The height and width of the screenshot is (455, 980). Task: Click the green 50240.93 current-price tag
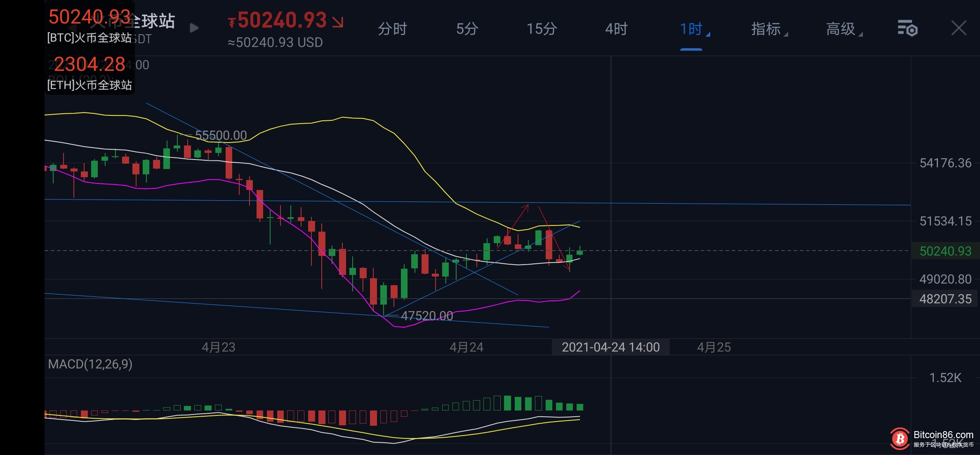click(x=945, y=251)
